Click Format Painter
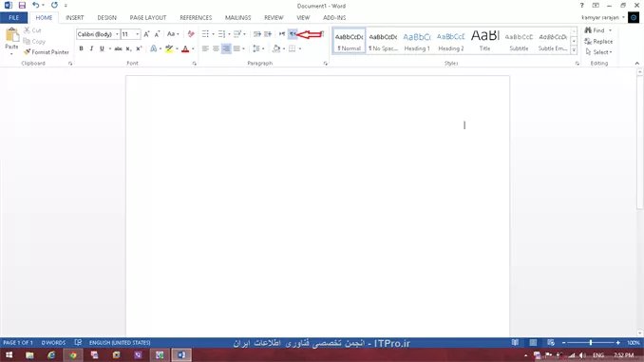 (46, 52)
